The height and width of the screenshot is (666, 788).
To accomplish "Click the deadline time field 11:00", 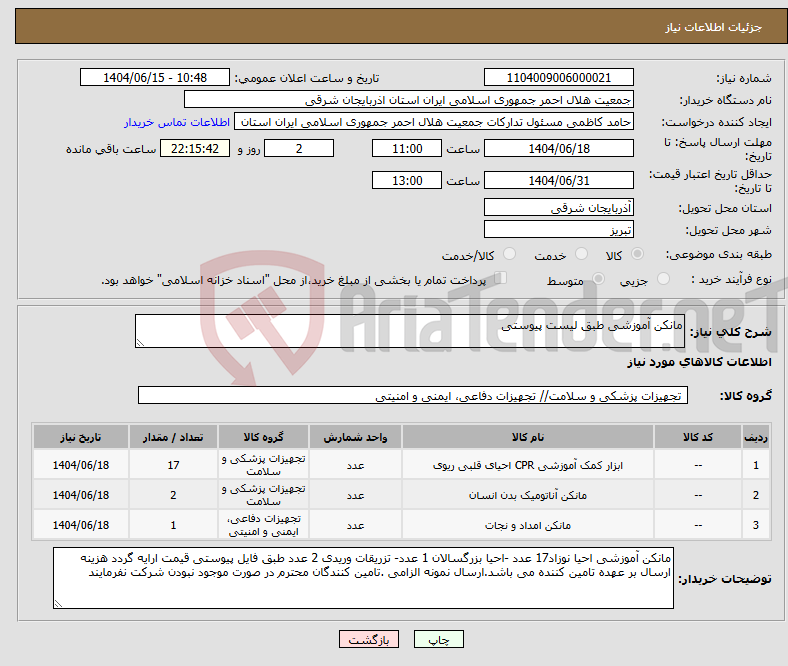I will (407, 149).
